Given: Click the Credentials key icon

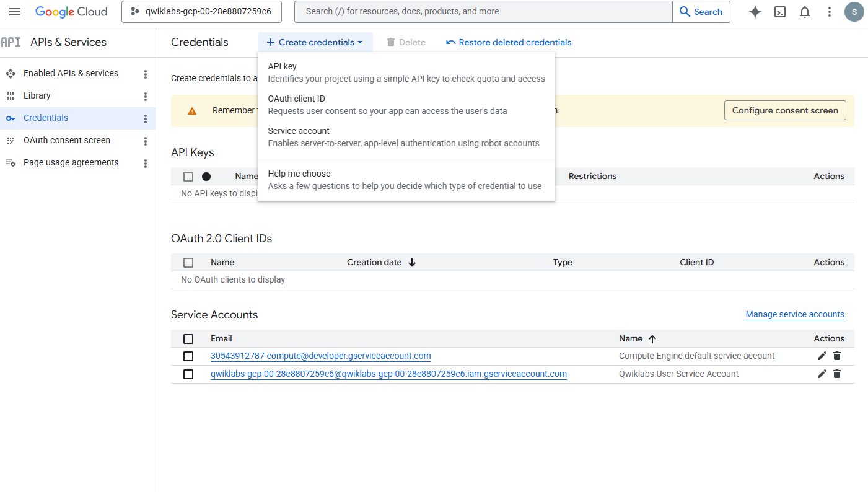Looking at the screenshot, I should [11, 118].
